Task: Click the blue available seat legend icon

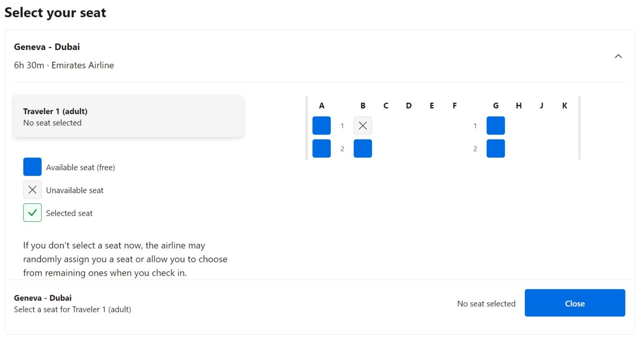Action: [32, 167]
